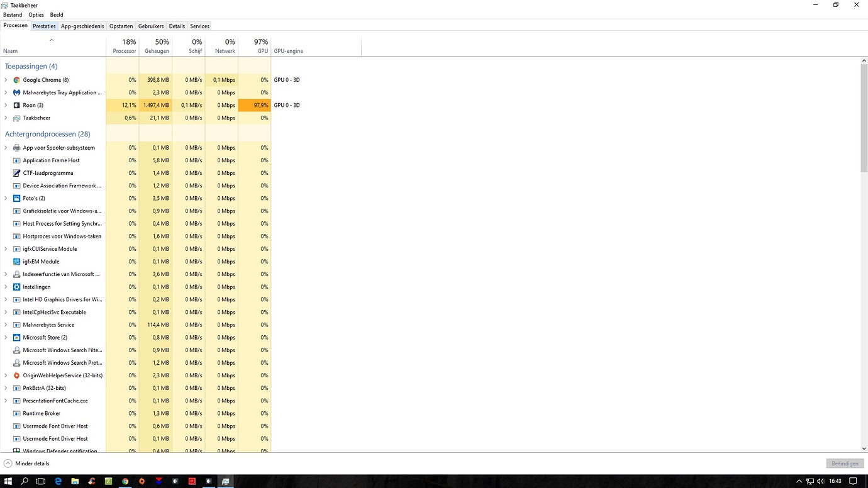Click the Malwarebytes Tray Application icon
Screen dimensions: 868x488
pos(17,92)
